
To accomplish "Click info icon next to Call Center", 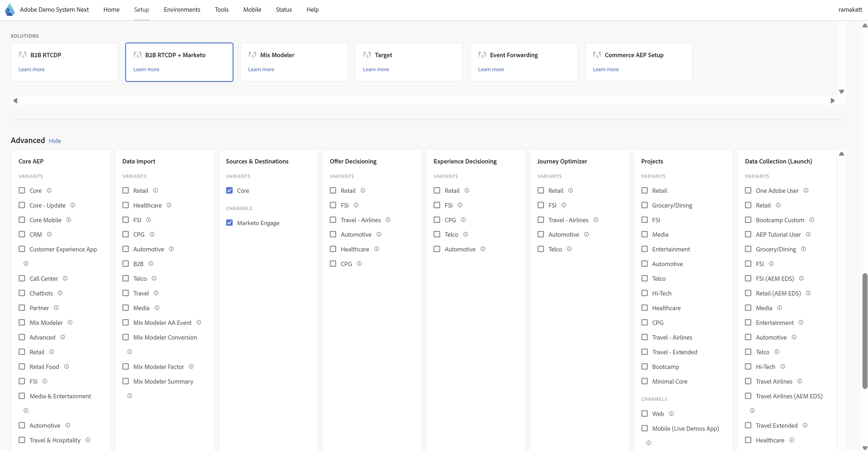I will click(x=65, y=278).
